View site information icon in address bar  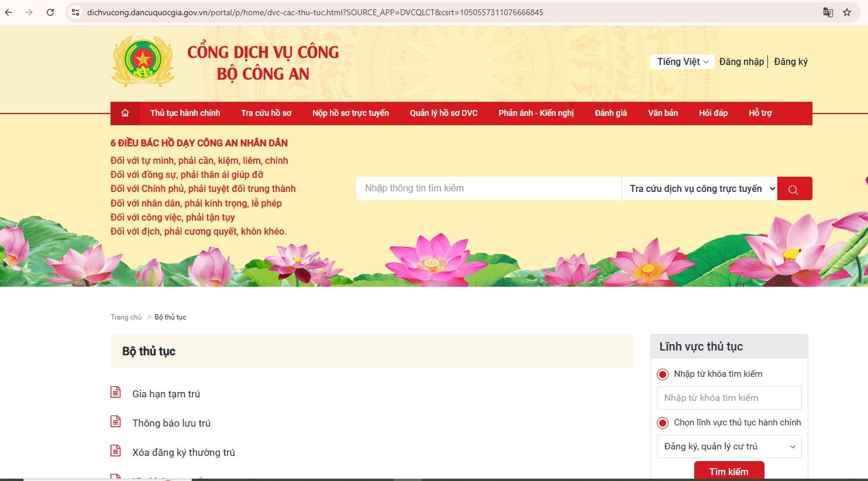(75, 12)
